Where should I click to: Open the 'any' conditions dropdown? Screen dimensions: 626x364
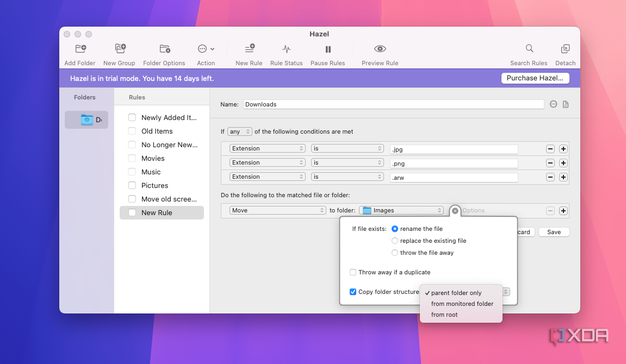(239, 131)
